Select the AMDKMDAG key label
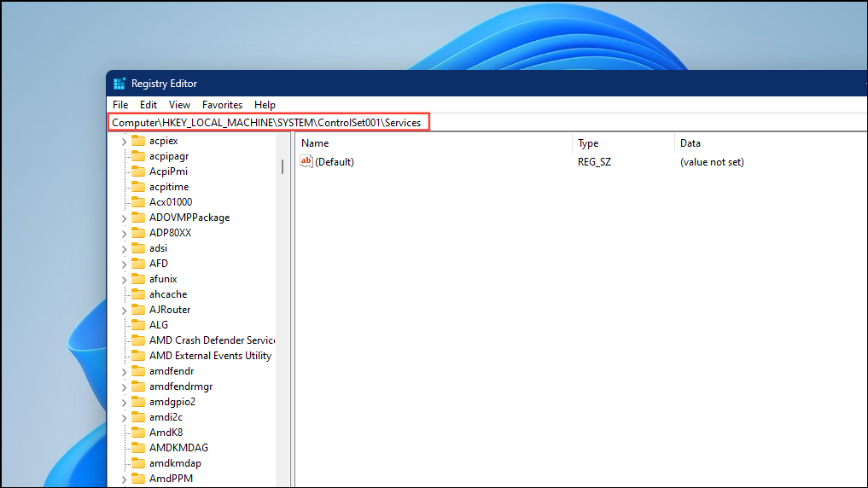The width and height of the screenshot is (868, 488). click(x=178, y=448)
